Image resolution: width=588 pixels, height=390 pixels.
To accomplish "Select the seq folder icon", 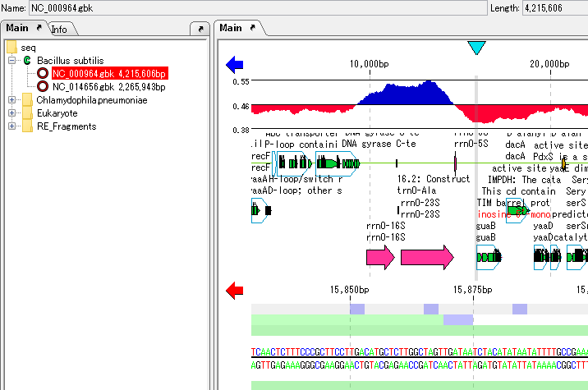I will pos(11,48).
